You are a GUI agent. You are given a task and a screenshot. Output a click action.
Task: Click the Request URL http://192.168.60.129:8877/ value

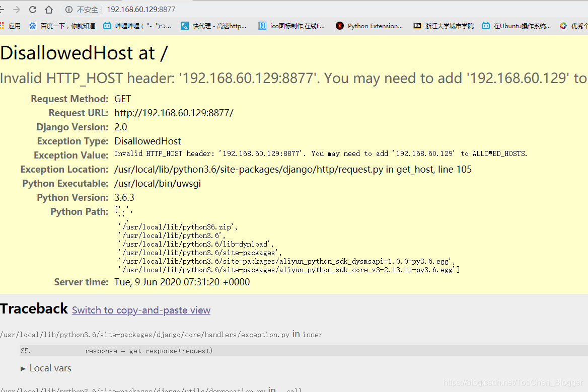(x=174, y=113)
